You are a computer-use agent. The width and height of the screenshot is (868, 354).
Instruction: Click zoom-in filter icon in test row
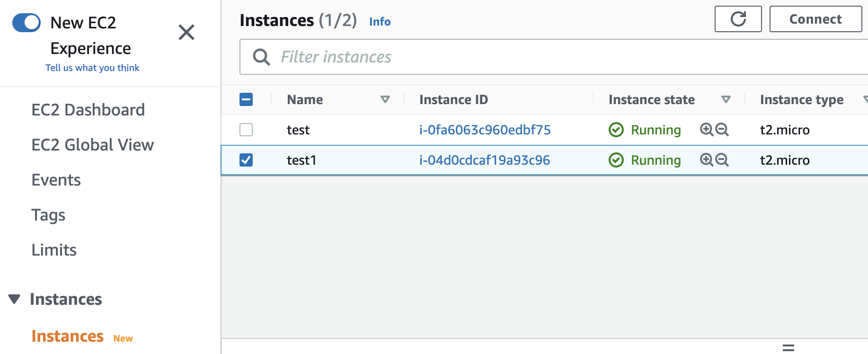[x=707, y=129]
